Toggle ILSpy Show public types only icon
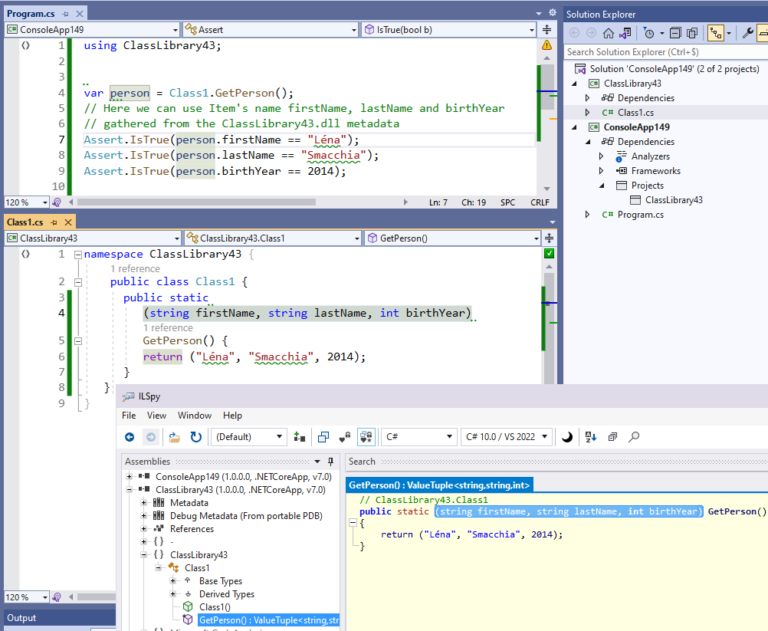Screen dimensions: 768x631 (x=323, y=437)
